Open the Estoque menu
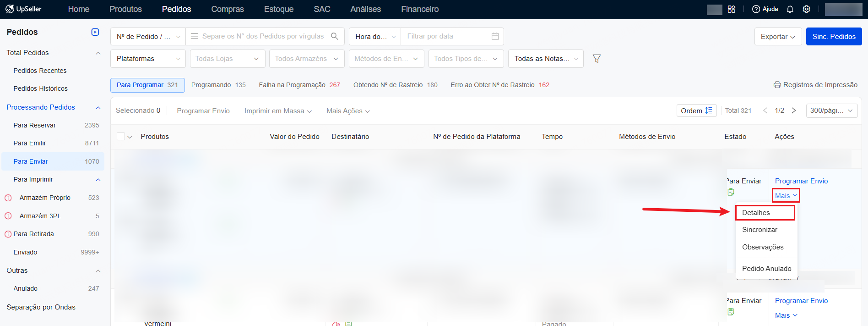The width and height of the screenshot is (868, 326). [279, 9]
